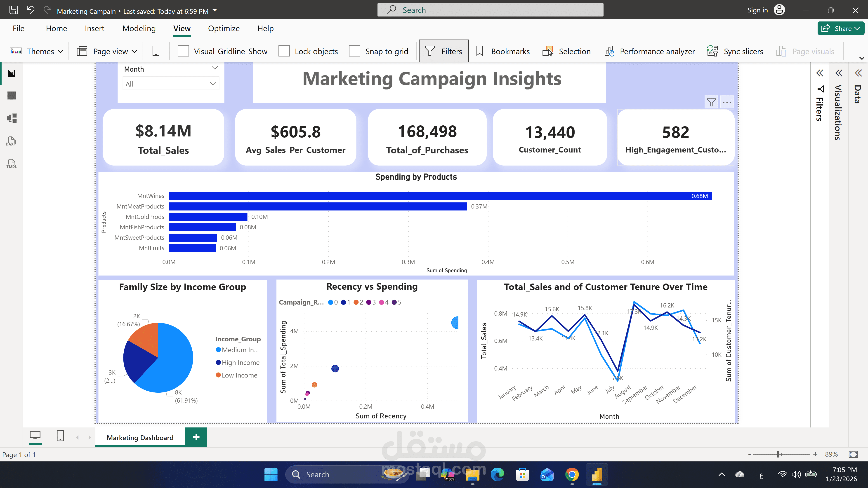Click the Share button
868x488 pixels.
[x=840, y=29]
